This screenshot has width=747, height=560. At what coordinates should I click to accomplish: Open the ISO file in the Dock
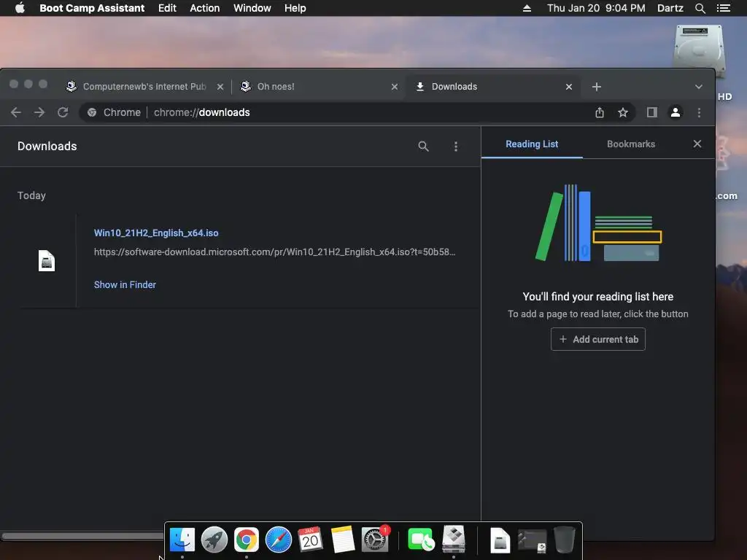click(x=500, y=540)
